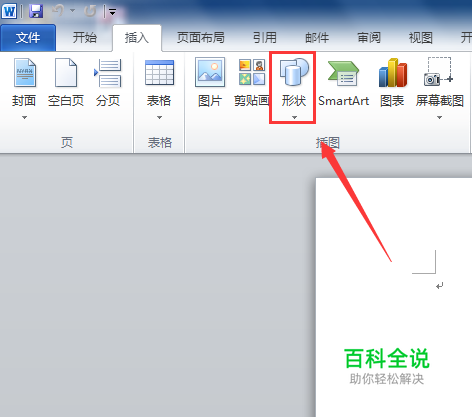Open Customize Quick Access Toolbar dropdown
This screenshot has height=417, width=472.
[x=112, y=12]
